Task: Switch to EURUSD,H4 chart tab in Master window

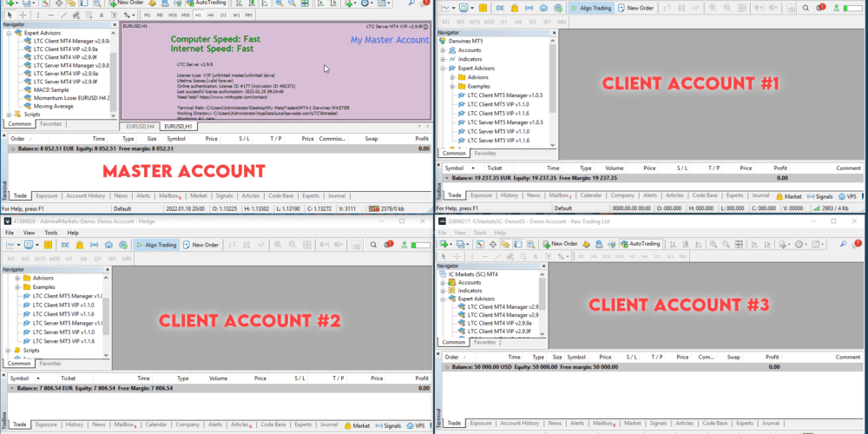Action: point(140,126)
